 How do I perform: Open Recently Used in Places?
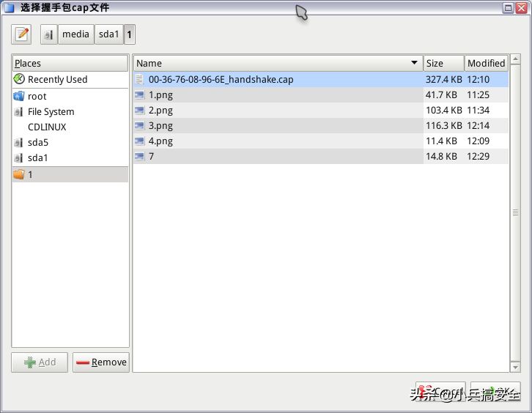[x=70, y=79]
